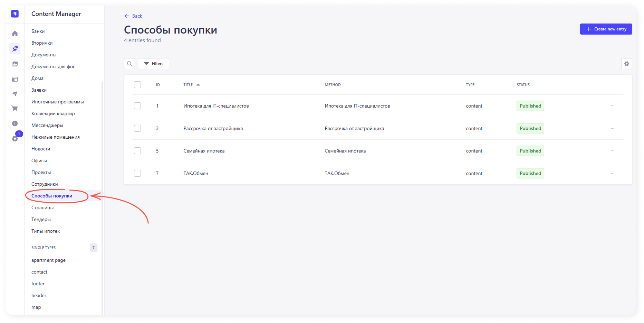Open the Marketplace shopping cart icon

coord(15,109)
